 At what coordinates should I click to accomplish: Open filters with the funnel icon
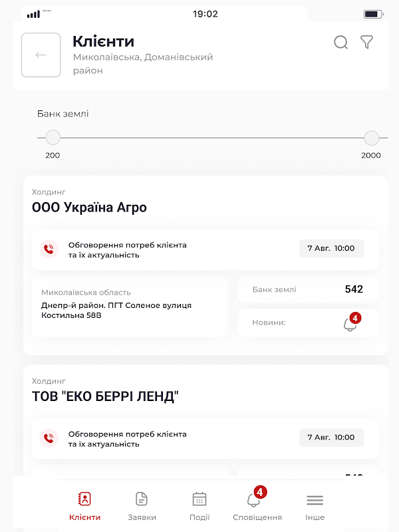[x=366, y=43]
